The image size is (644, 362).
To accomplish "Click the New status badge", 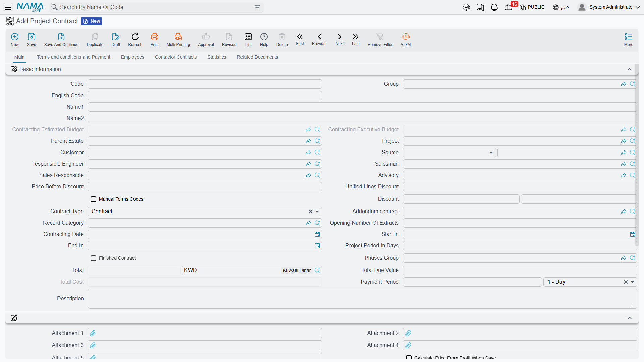I will click(92, 21).
